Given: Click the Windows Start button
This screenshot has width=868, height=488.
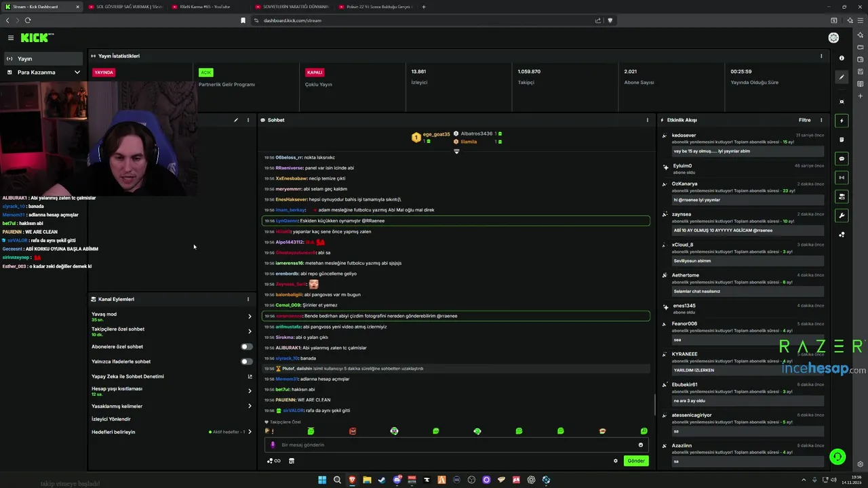Looking at the screenshot, I should pos(322,480).
